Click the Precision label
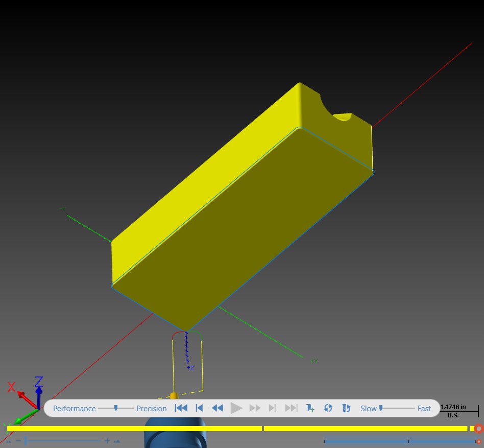This screenshot has width=484, height=448. 152,409
